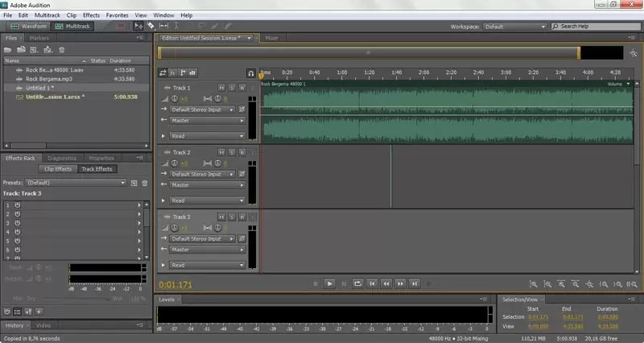This screenshot has width=644, height=343.
Task: Click the Insert into Multitrack icon
Action: (48, 50)
